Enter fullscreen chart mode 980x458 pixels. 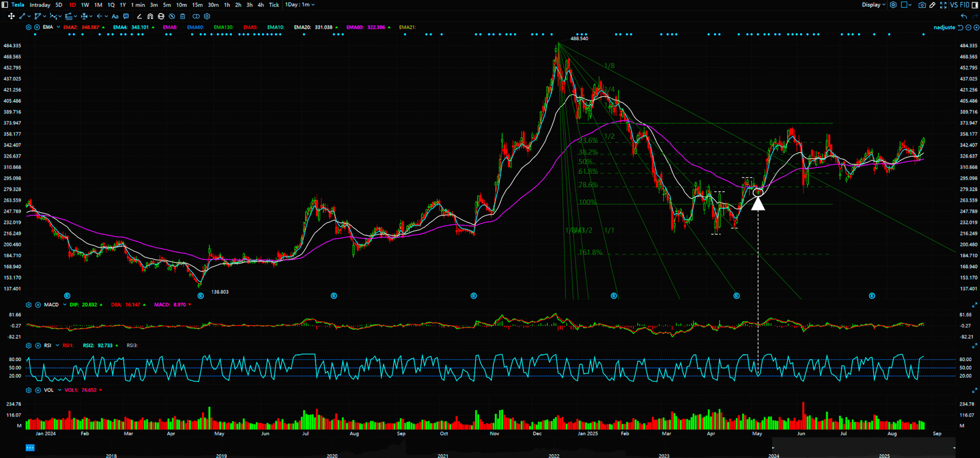pos(943,5)
